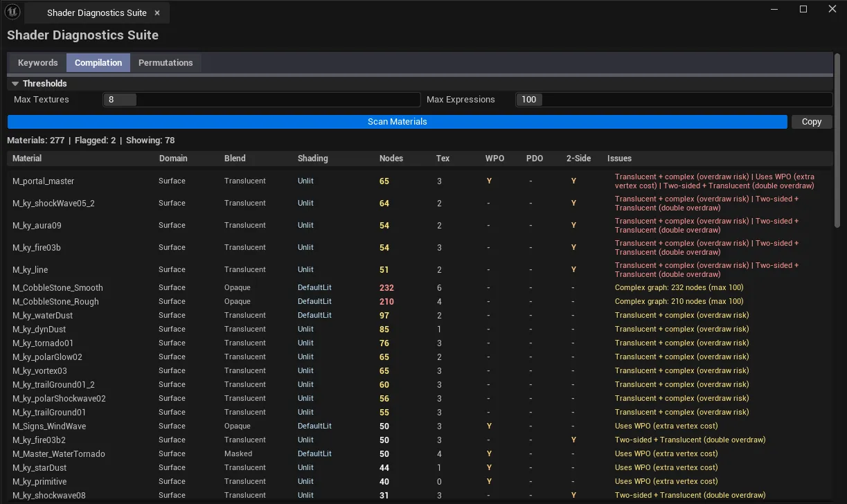This screenshot has width=847, height=504.
Task: Sort by the 2-Side column header
Action: pyautogui.click(x=578, y=159)
